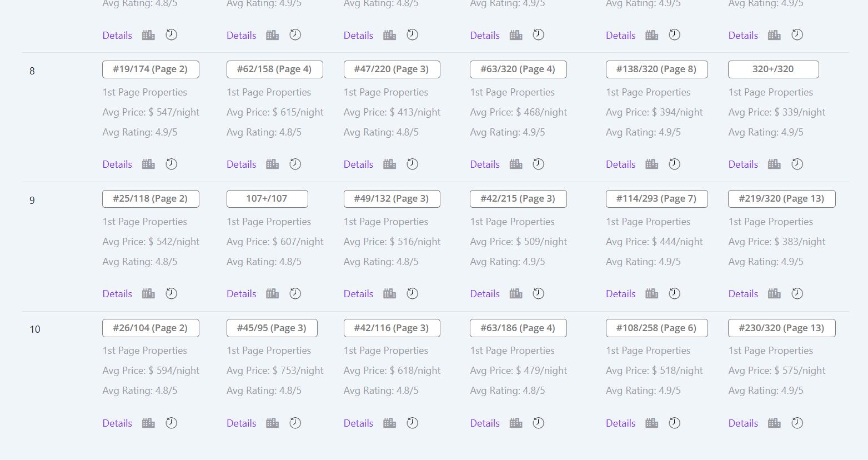View history clock icon for the #26/104 ranking
The width and height of the screenshot is (868, 460).
click(x=172, y=423)
